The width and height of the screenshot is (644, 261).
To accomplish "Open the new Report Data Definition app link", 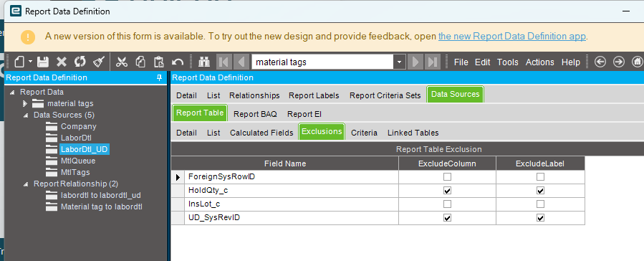I will click(511, 36).
